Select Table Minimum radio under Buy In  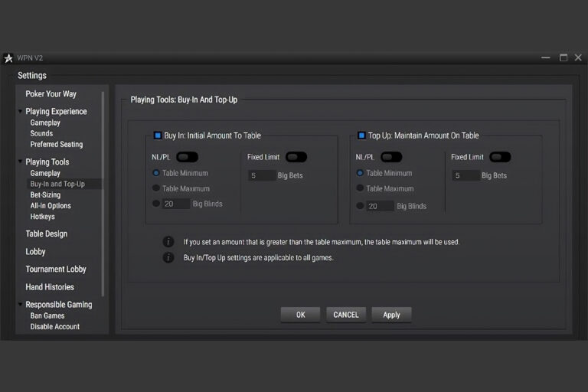pos(156,173)
